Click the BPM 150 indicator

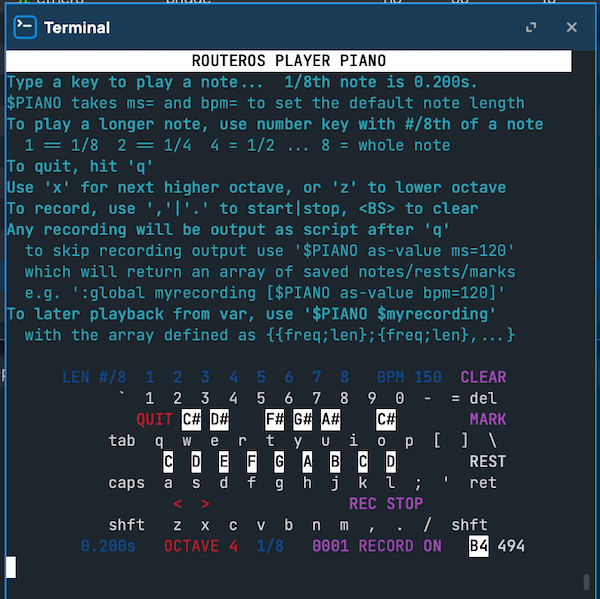pos(409,377)
